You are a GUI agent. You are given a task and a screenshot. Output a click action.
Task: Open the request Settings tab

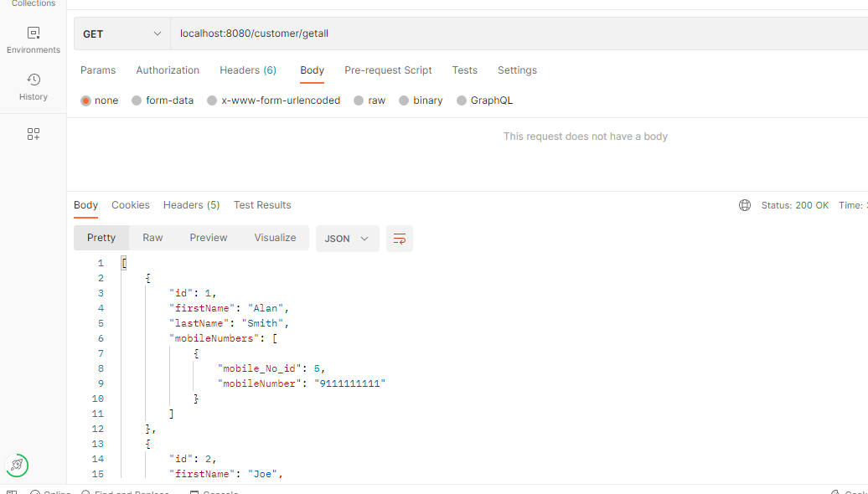(x=517, y=70)
